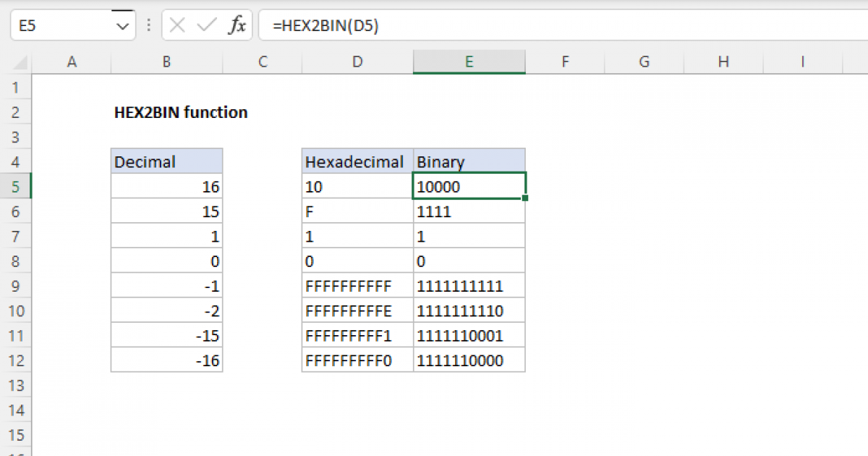
Task: Select the Hexadecimal header cell
Action: (357, 162)
